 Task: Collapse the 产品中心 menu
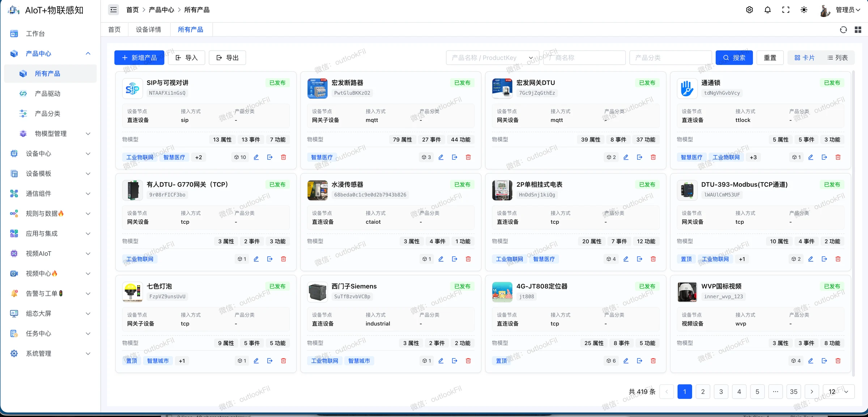[x=88, y=54]
